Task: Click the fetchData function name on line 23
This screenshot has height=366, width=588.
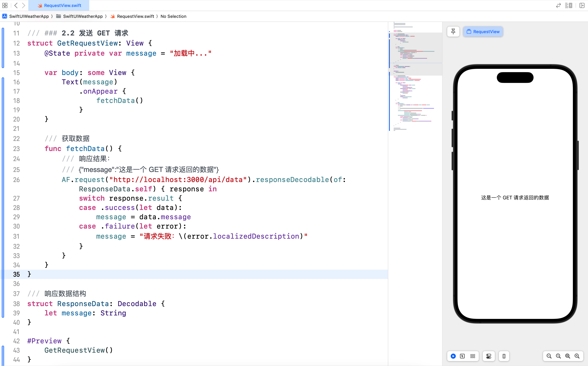Action: point(85,148)
